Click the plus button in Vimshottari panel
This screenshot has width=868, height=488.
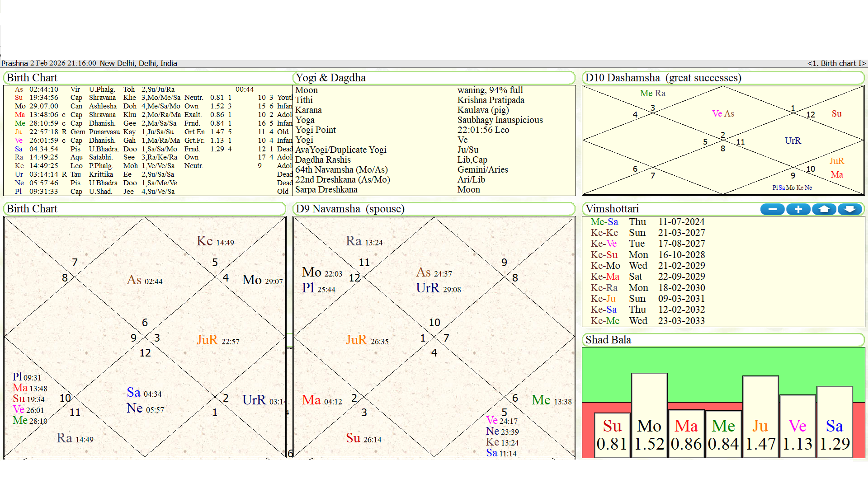pyautogui.click(x=798, y=209)
